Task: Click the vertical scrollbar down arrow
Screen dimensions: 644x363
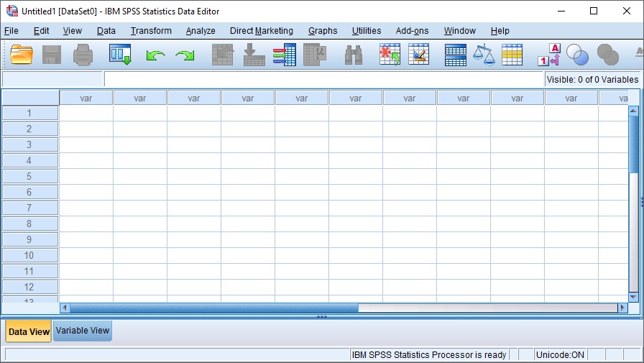Action: 633,296
